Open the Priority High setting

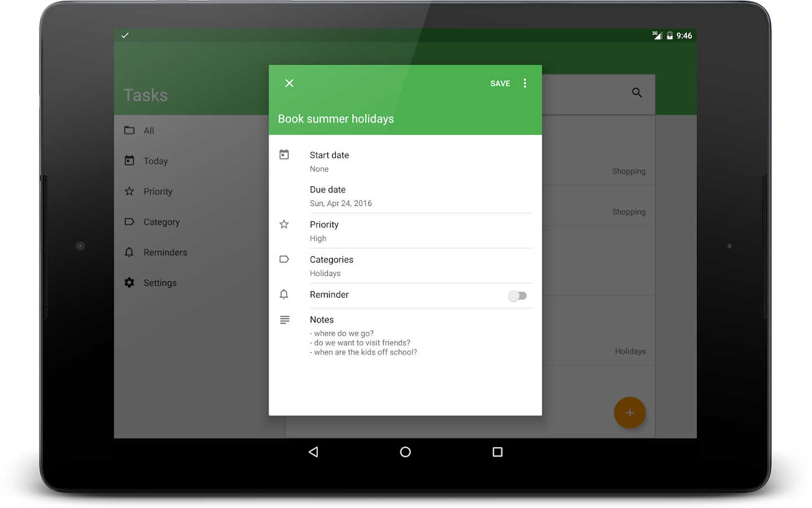(x=421, y=231)
